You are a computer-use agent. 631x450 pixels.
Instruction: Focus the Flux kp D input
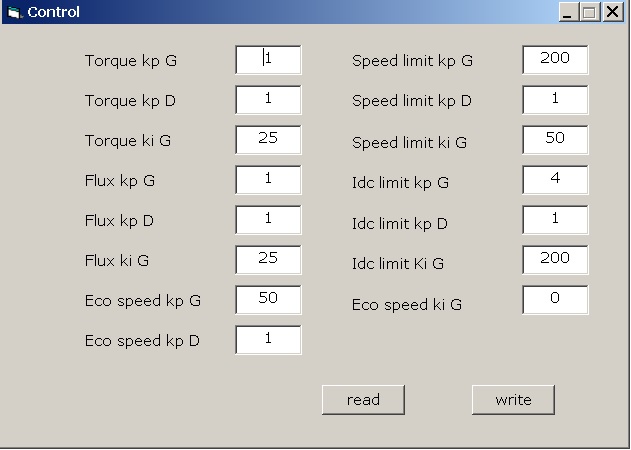(268, 220)
